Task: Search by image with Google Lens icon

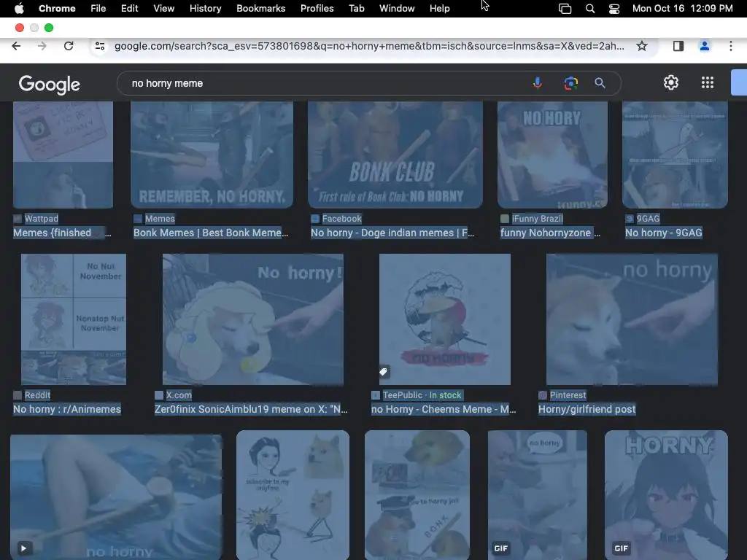Action: [x=570, y=83]
